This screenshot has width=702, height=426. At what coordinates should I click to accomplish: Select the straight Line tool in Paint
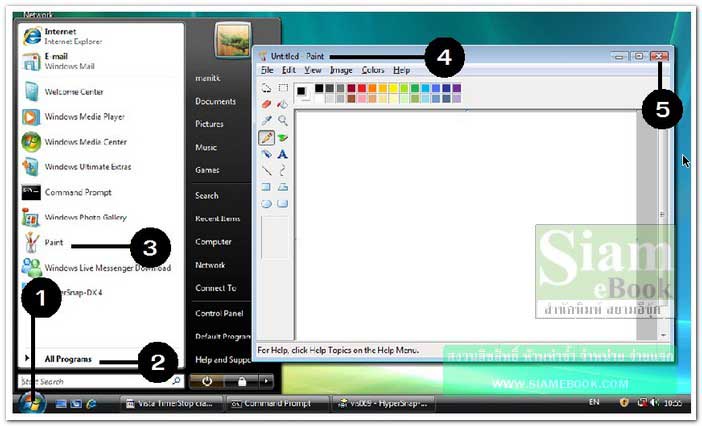(266, 170)
